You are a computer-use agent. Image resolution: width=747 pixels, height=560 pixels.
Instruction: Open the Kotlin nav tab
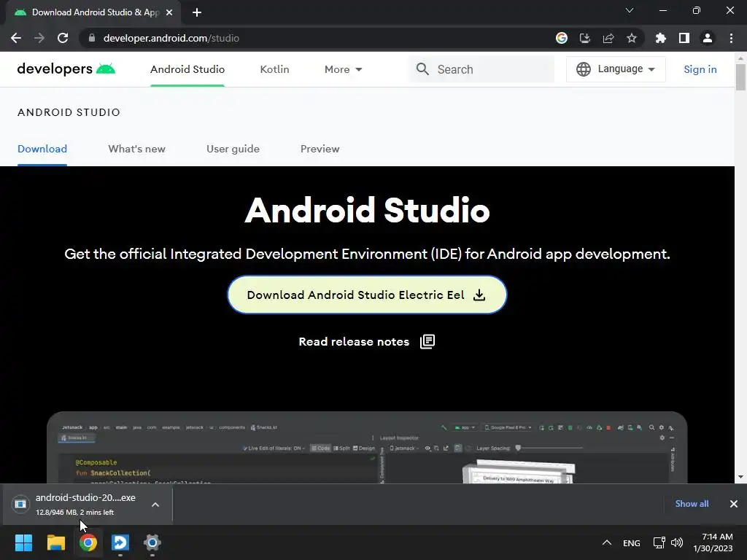point(274,69)
